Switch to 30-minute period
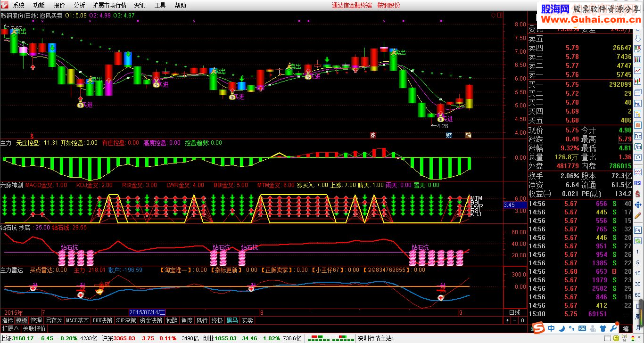This screenshot has width=644, height=343. coord(637,284)
